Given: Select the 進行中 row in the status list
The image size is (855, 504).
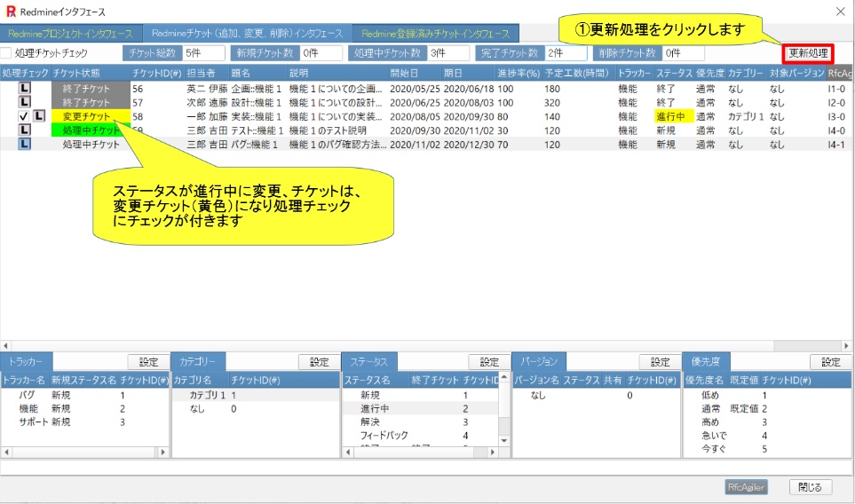Looking at the screenshot, I should click(421, 408).
